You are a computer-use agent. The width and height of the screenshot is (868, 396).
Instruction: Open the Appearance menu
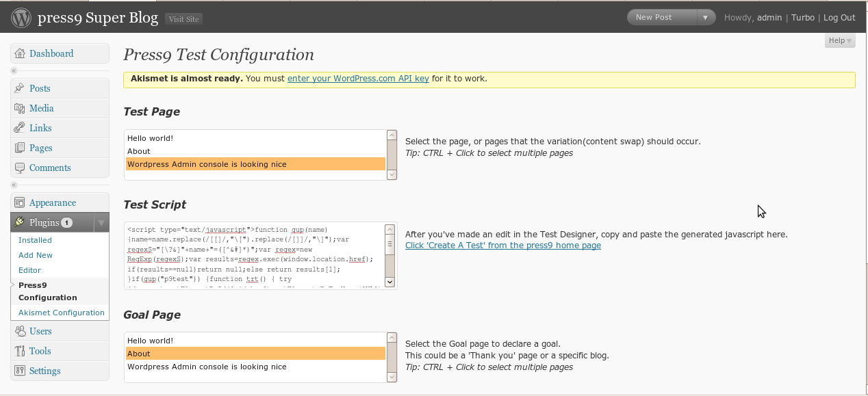tap(60, 202)
